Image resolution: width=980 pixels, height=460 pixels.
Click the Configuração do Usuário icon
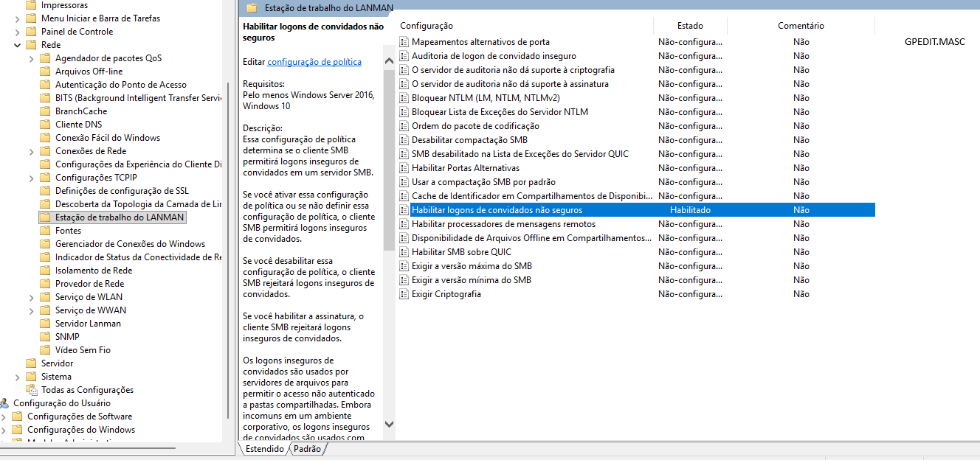pyautogui.click(x=5, y=403)
